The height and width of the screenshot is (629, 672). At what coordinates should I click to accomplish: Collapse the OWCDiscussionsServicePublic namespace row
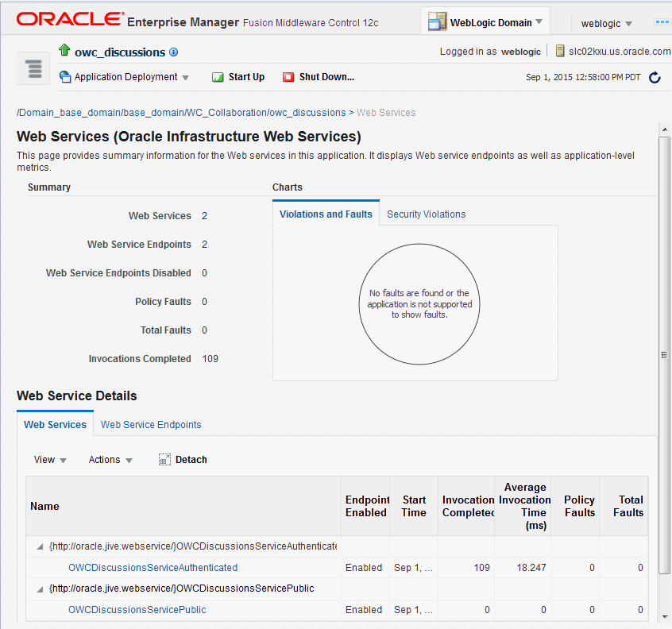point(39,588)
